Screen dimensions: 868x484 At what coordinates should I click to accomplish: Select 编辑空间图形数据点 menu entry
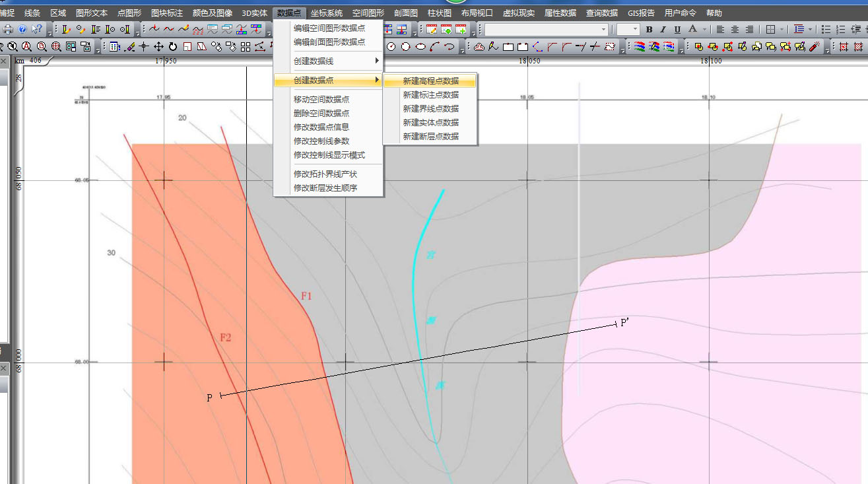[x=329, y=28]
